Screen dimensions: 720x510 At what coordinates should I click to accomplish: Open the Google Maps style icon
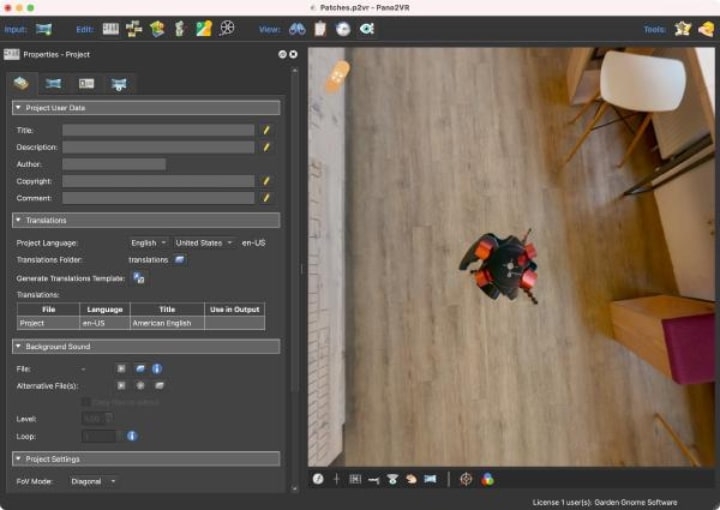(x=204, y=29)
